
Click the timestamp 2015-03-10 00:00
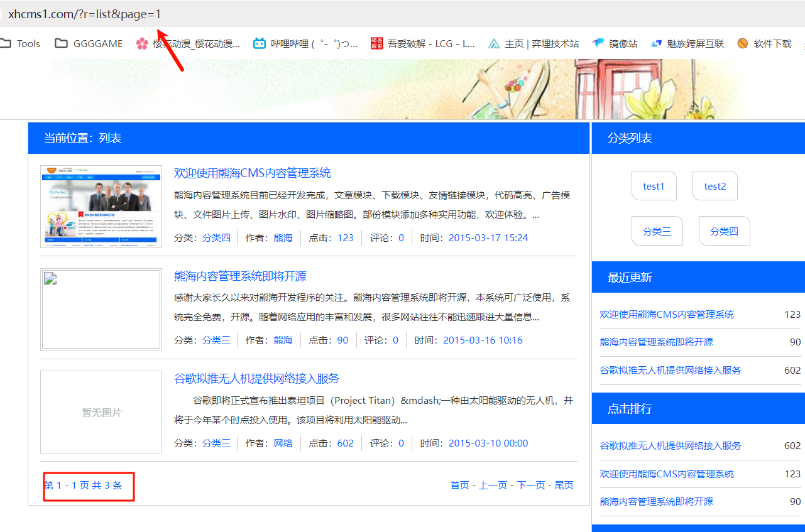488,443
